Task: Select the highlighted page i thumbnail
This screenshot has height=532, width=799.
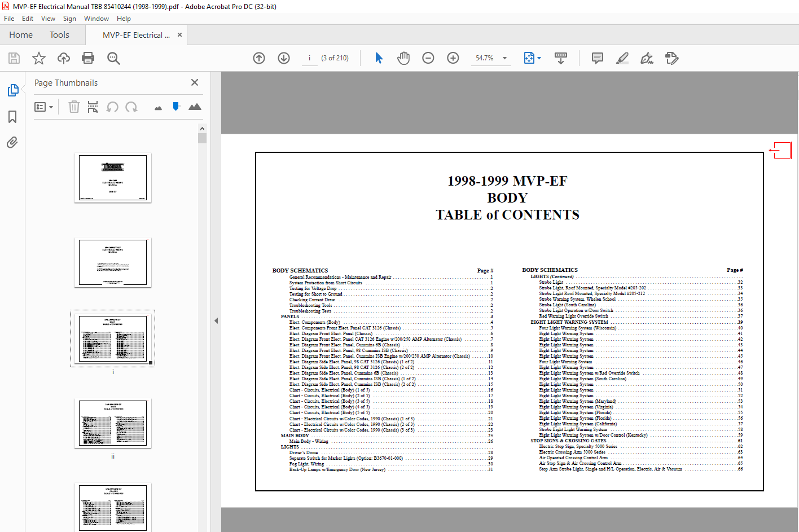Action: pyautogui.click(x=113, y=338)
